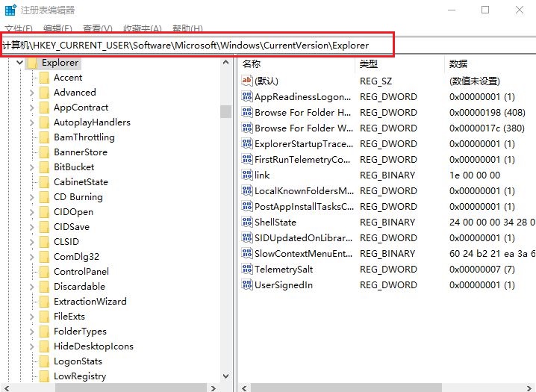Screen dimensions: 536x392
Task: Click the icon beside UserSignedIn
Action: pyautogui.click(x=247, y=284)
